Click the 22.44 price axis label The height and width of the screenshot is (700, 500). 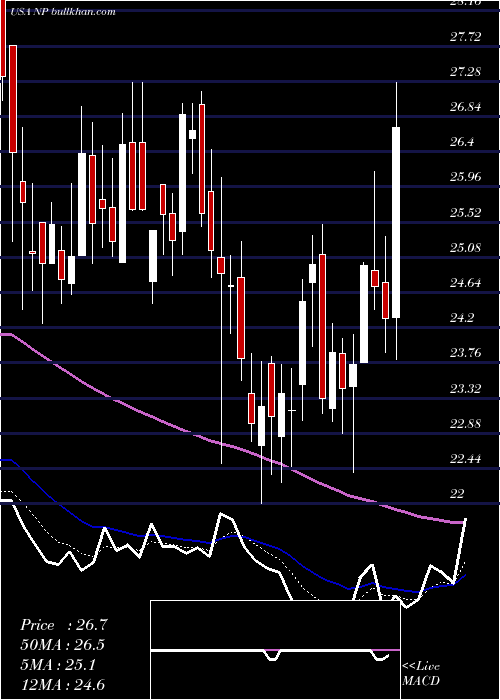click(x=466, y=459)
